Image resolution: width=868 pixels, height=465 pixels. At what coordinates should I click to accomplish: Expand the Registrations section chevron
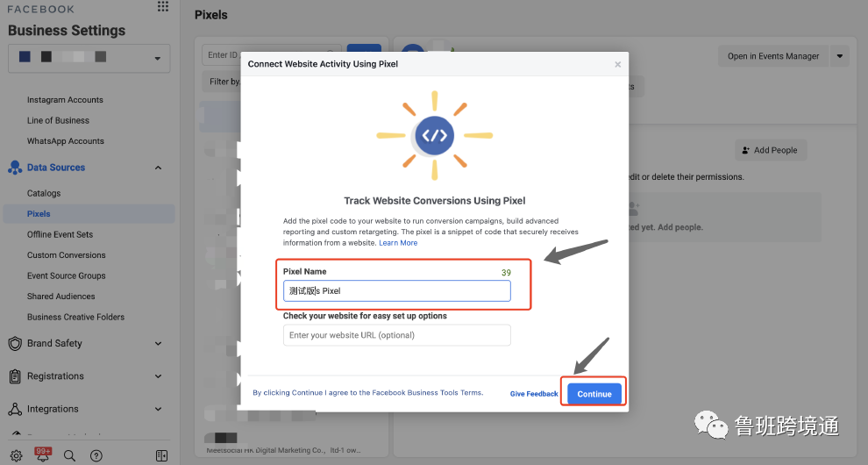[159, 376]
